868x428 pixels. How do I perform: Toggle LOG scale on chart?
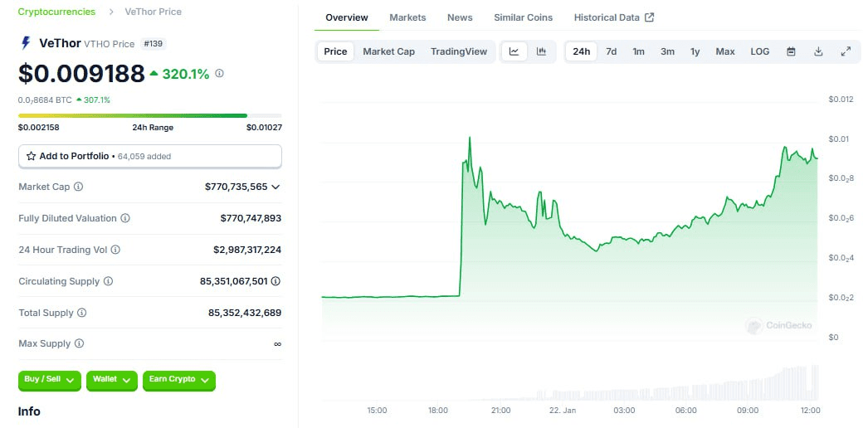[760, 51]
